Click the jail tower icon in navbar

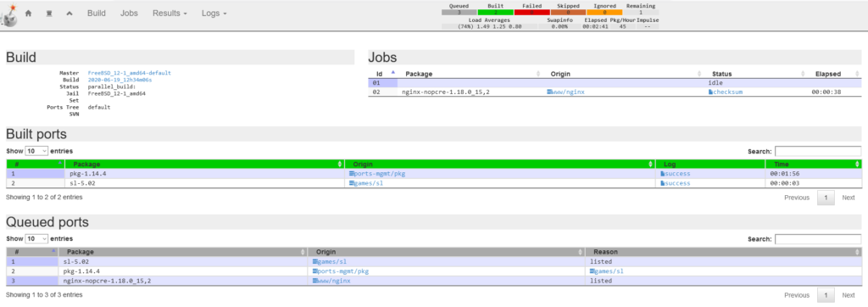(x=48, y=14)
